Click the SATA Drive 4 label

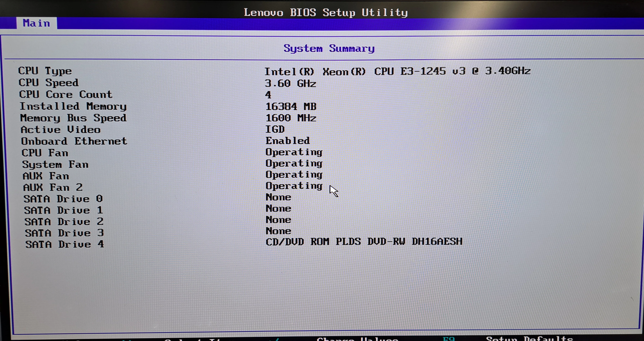pos(65,244)
